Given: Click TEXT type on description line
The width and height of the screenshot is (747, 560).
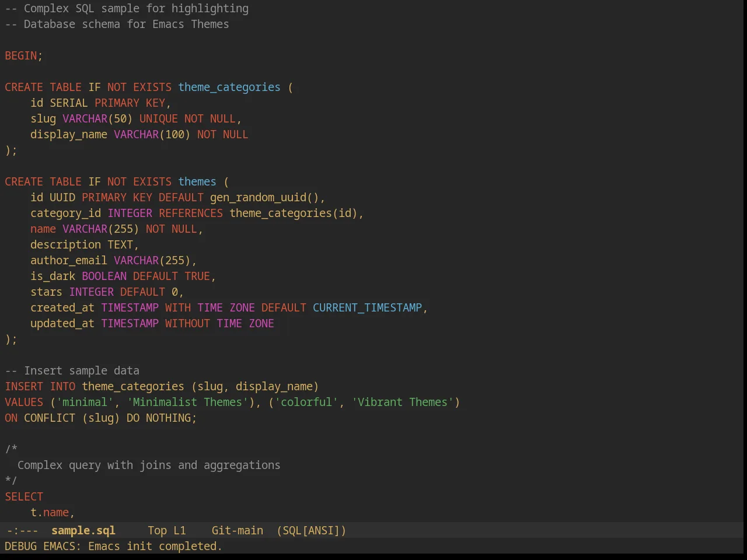Looking at the screenshot, I should (x=120, y=244).
